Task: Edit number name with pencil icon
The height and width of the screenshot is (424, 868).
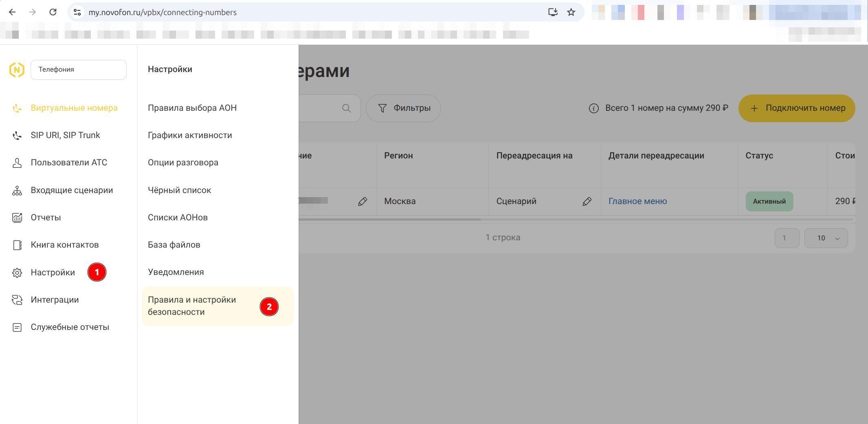Action: click(x=363, y=201)
